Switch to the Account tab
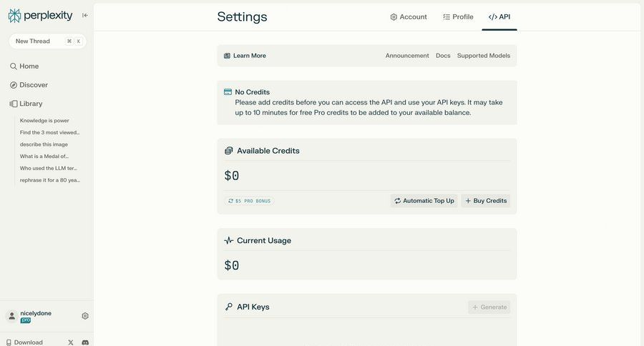This screenshot has width=644, height=346. pos(409,17)
